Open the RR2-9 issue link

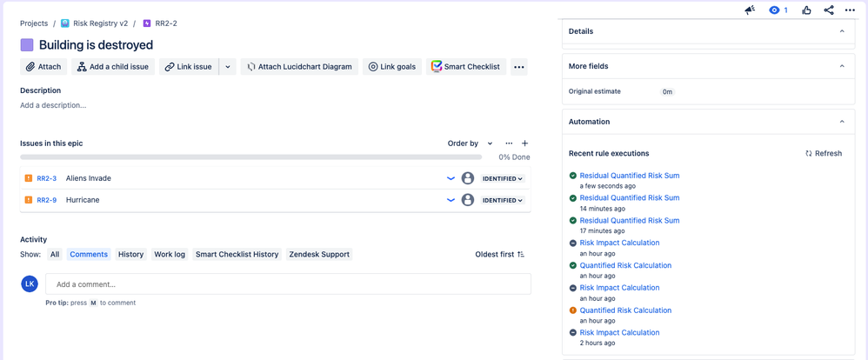point(46,200)
